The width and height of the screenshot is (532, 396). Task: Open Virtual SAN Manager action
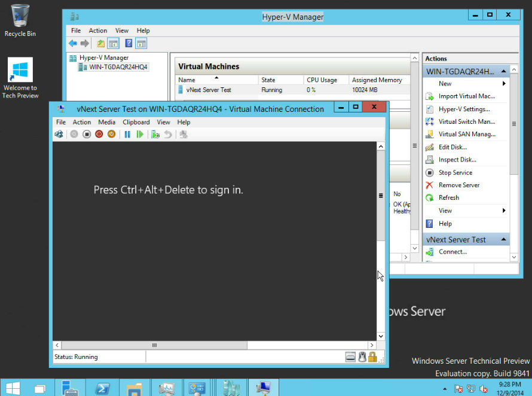466,134
